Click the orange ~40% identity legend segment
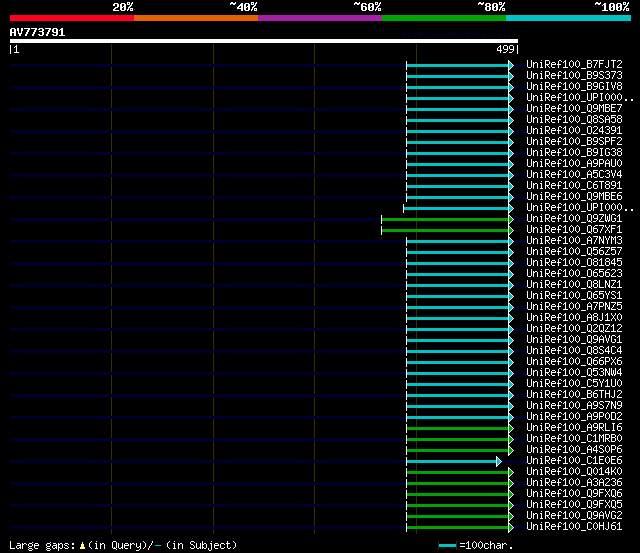640x553 pixels. tap(196, 18)
